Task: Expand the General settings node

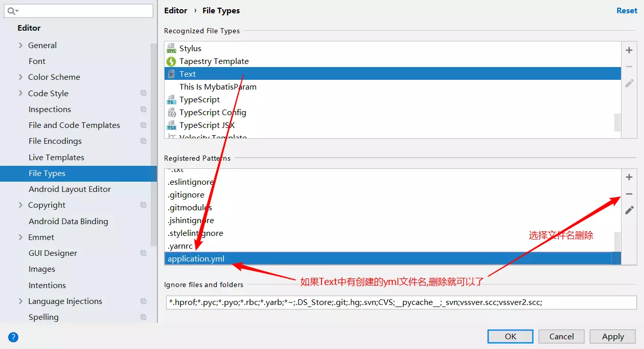Action: (20, 45)
